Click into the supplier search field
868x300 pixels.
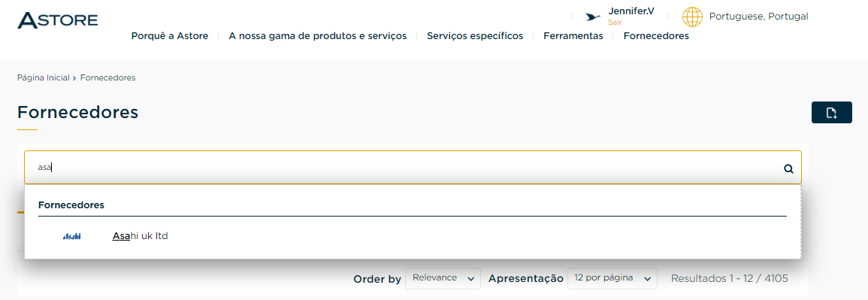pos(413,167)
